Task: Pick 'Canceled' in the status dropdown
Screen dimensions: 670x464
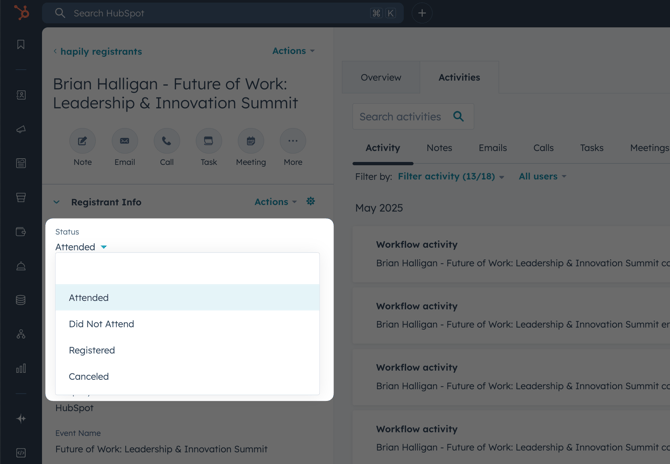Action: (89, 377)
